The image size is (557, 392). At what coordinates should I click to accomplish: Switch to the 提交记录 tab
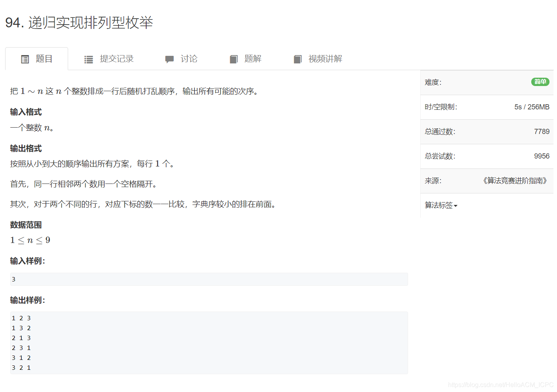[109, 59]
